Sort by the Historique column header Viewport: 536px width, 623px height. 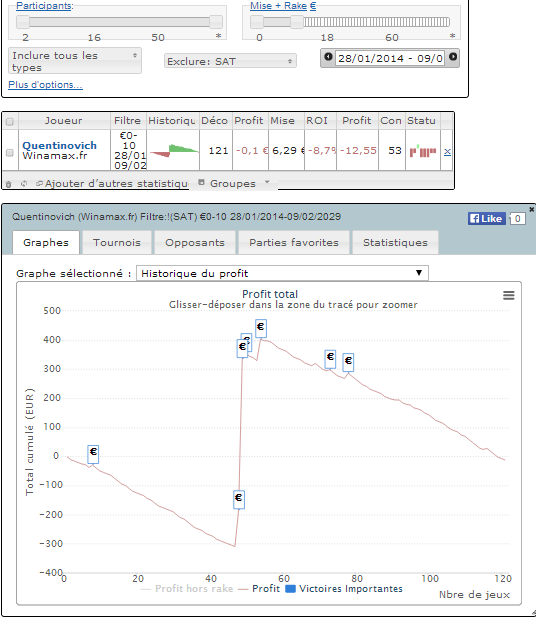[x=172, y=121]
